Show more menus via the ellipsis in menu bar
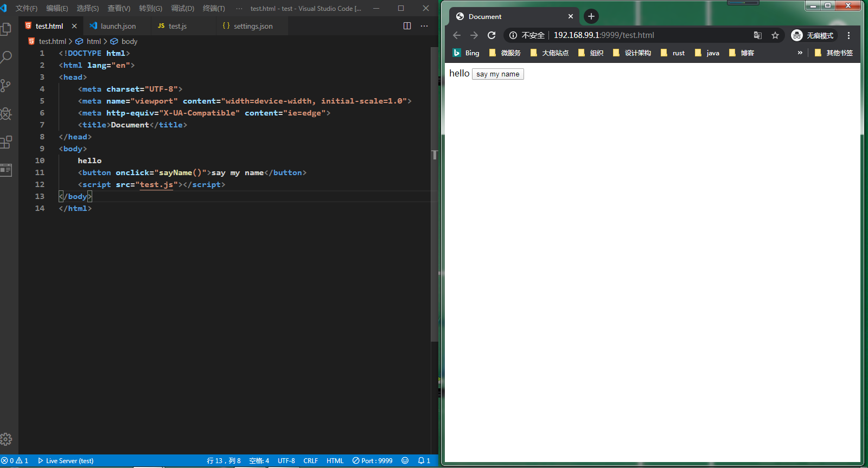 coord(239,8)
